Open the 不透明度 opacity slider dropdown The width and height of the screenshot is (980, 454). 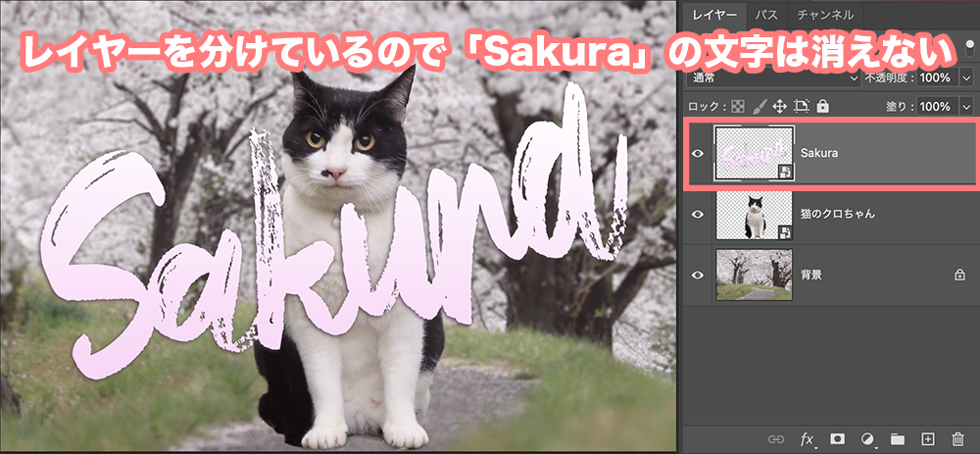coord(968,78)
